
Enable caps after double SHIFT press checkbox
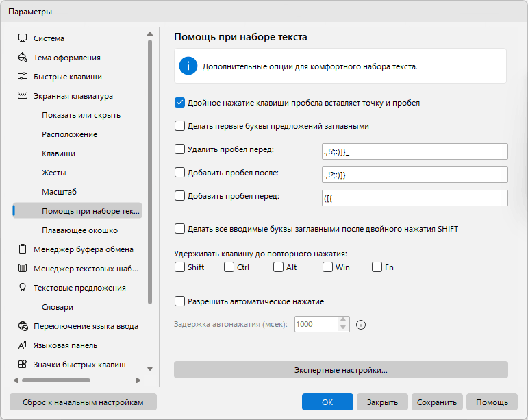(x=179, y=229)
